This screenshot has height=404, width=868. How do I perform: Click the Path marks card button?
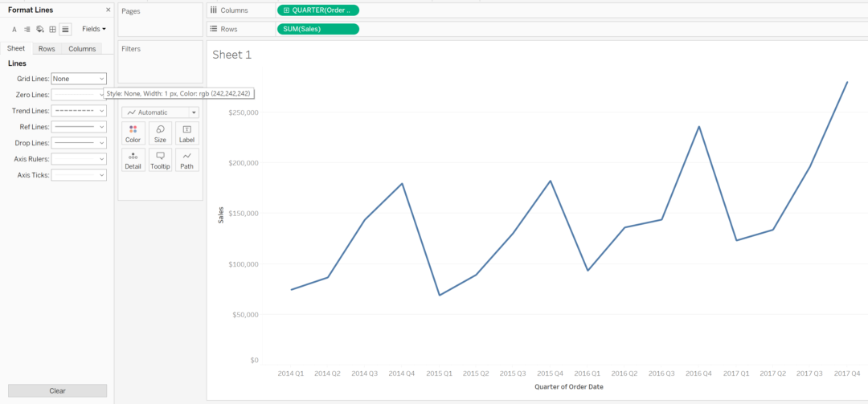pyautogui.click(x=187, y=160)
